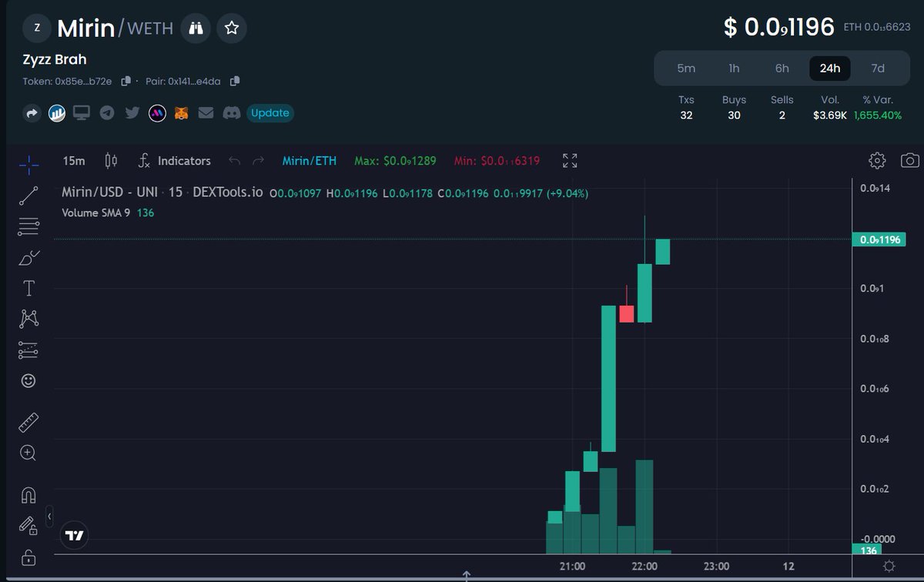The width and height of the screenshot is (924, 582).
Task: Enter fullscreen chart mode
Action: coord(570,161)
